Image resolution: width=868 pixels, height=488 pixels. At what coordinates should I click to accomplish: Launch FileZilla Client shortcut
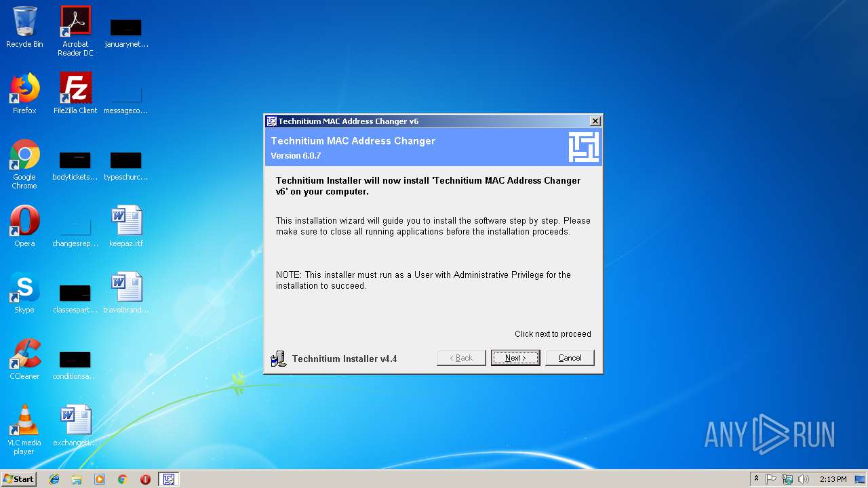pyautogui.click(x=75, y=94)
